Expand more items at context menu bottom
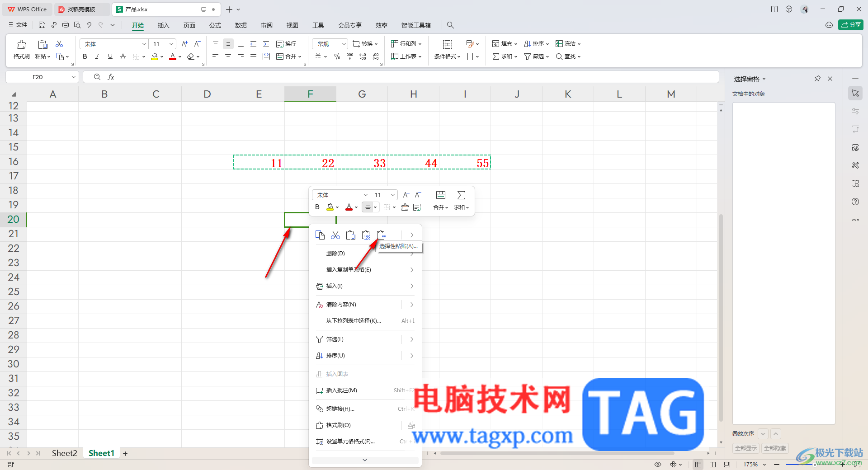868x470 pixels. [x=365, y=460]
